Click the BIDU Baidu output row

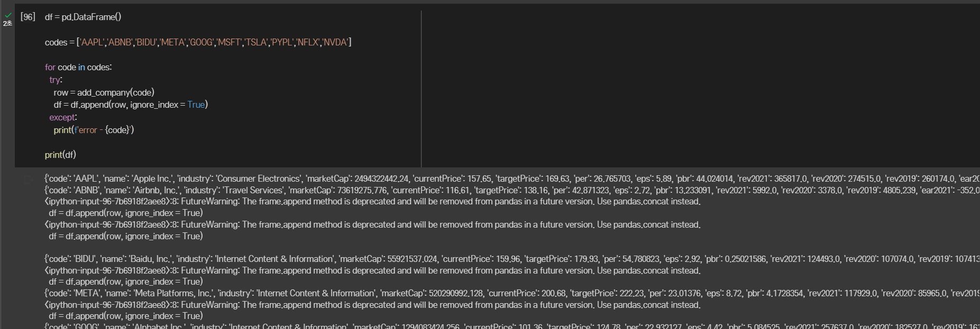512,259
